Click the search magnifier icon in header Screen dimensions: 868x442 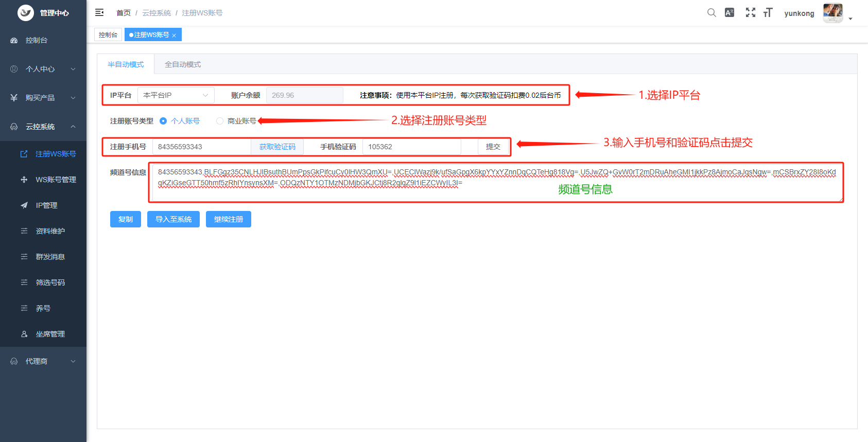tap(711, 13)
